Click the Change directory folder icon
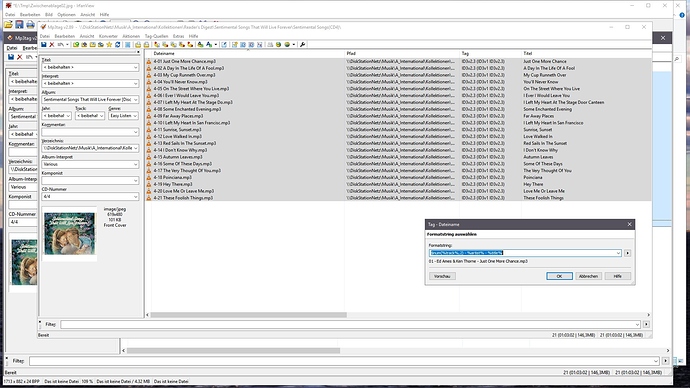Viewport: 690px width, 388px height. coord(76,44)
